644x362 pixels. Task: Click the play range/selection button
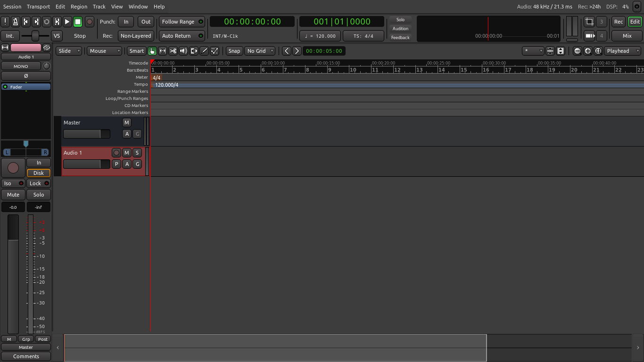[x=57, y=22]
